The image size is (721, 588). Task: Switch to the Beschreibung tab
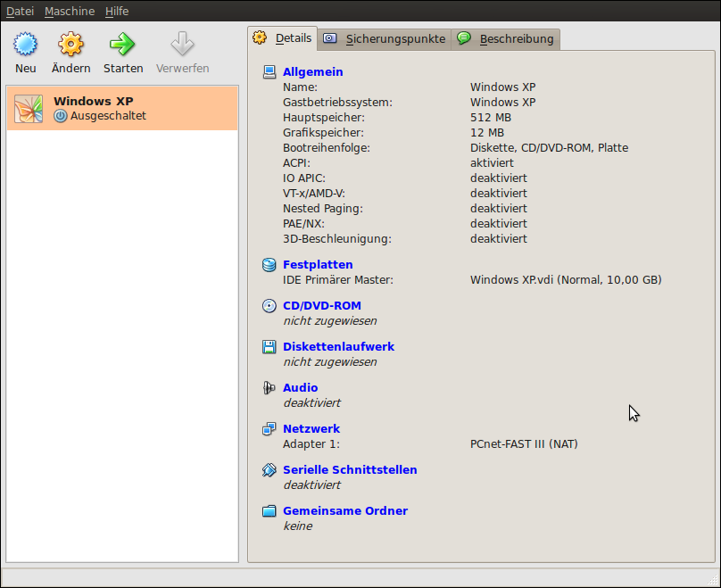[x=506, y=38]
